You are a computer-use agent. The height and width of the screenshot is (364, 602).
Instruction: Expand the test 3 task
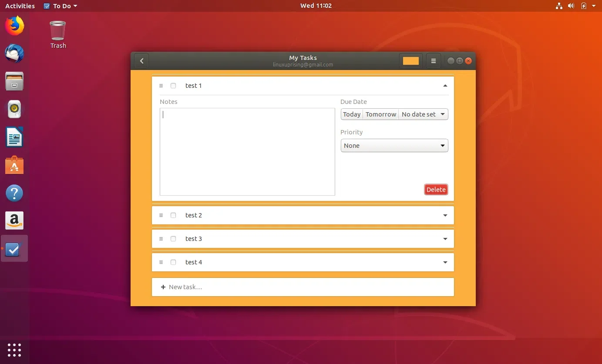(445, 239)
